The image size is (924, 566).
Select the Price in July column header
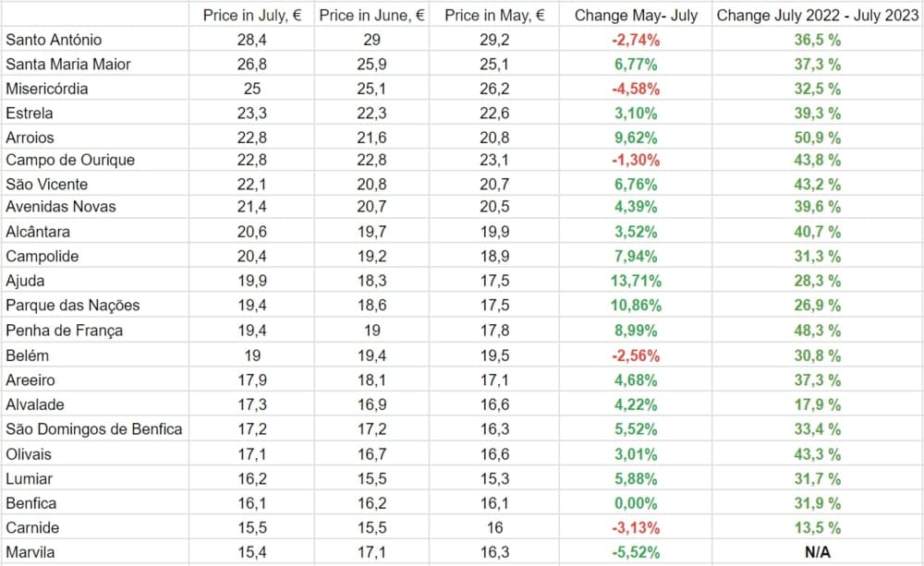[252, 15]
